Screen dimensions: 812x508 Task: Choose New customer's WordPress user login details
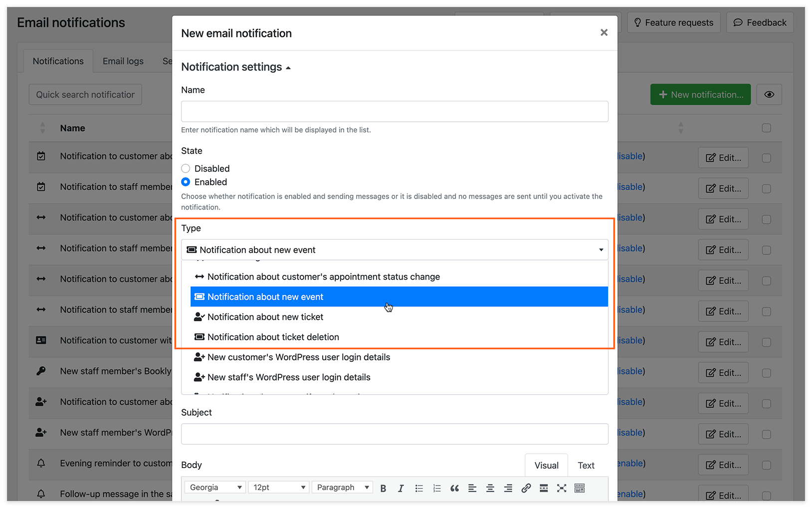coord(399,357)
